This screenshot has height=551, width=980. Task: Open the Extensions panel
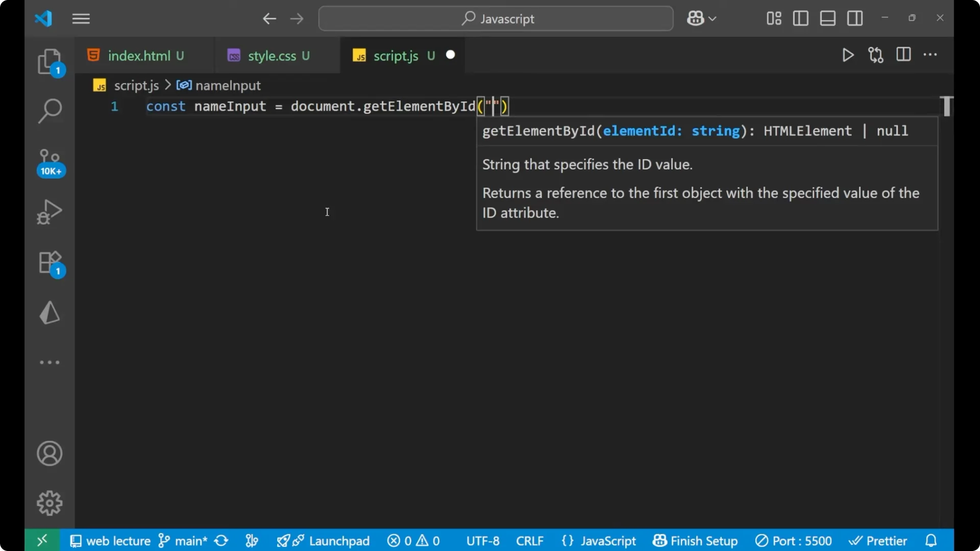coord(50,263)
